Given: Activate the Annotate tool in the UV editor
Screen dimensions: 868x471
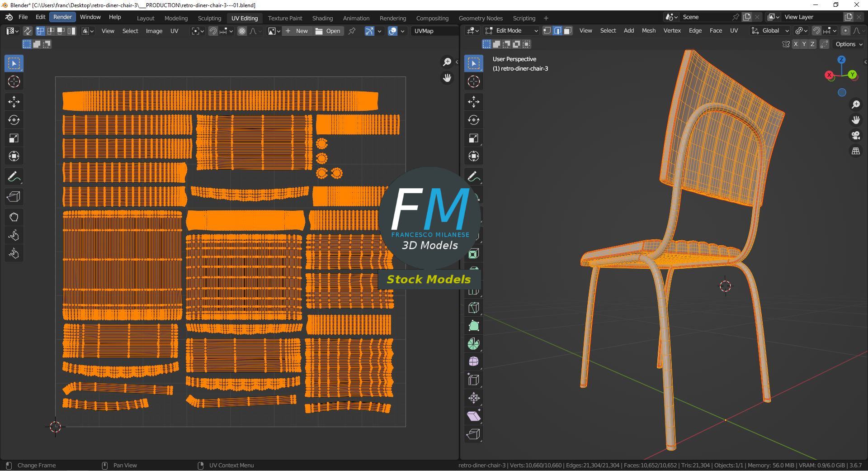Looking at the screenshot, I should [x=14, y=176].
